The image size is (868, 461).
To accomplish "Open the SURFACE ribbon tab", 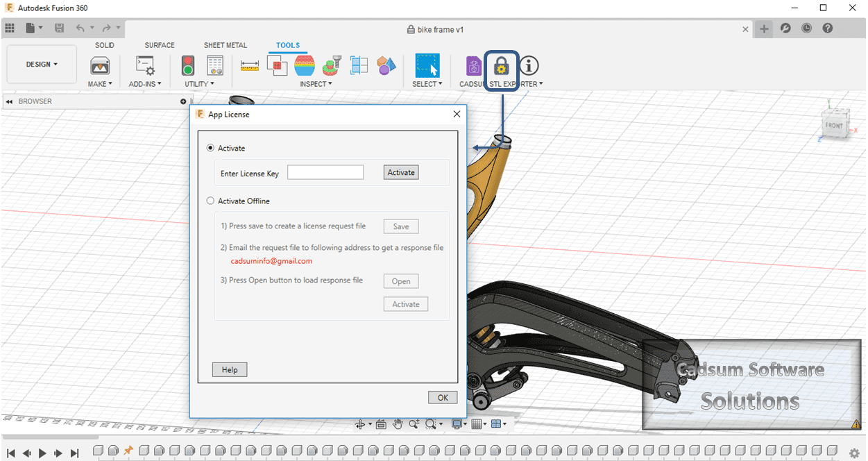I will click(x=159, y=44).
